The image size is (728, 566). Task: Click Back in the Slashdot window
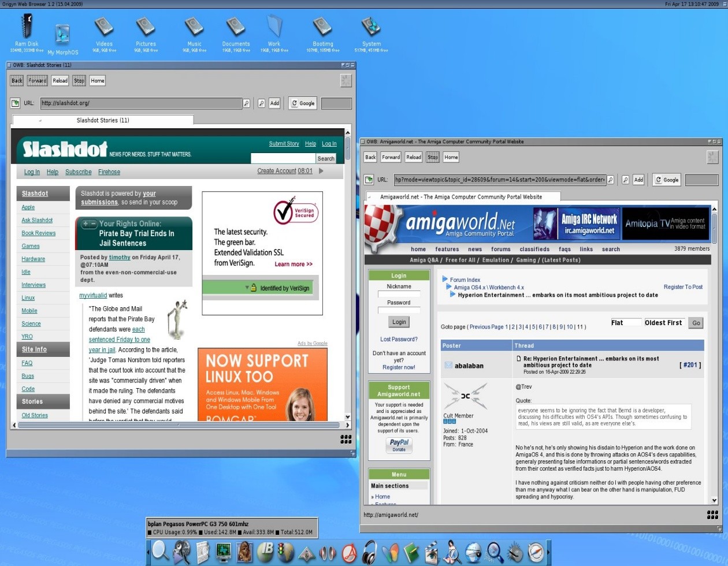coord(17,81)
